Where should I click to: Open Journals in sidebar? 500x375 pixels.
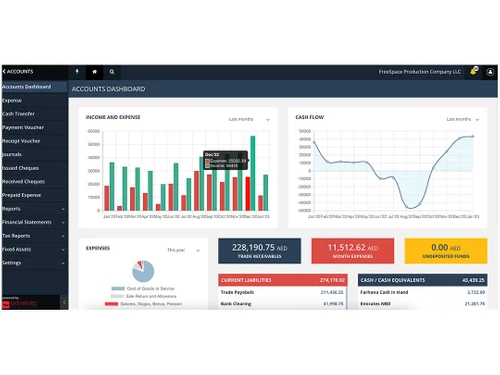click(x=35, y=154)
